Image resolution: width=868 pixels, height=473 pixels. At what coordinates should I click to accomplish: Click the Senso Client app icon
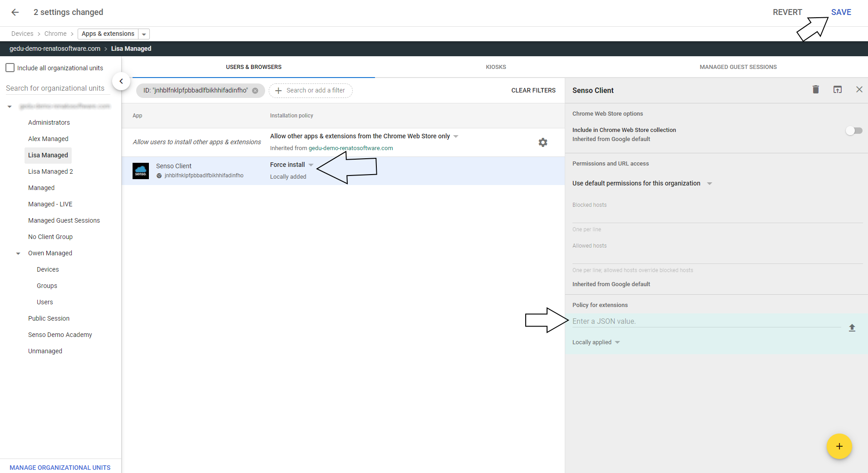(141, 171)
